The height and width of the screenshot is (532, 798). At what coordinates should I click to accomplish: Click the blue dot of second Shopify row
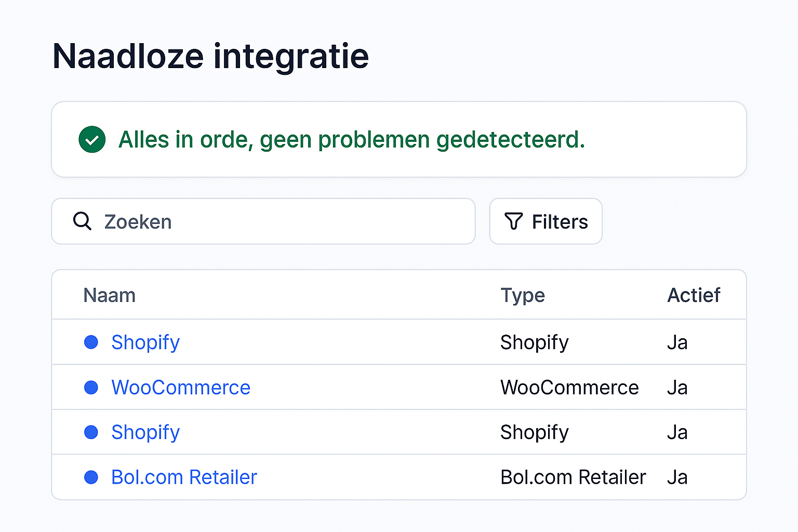coord(91,432)
